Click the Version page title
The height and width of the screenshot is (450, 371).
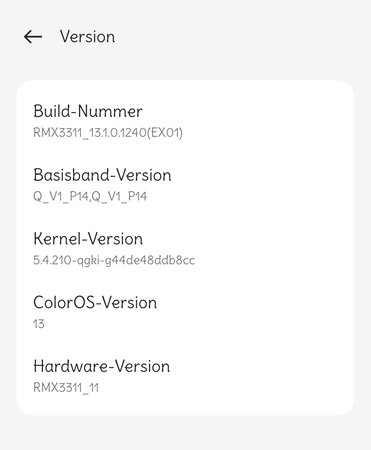(x=87, y=37)
